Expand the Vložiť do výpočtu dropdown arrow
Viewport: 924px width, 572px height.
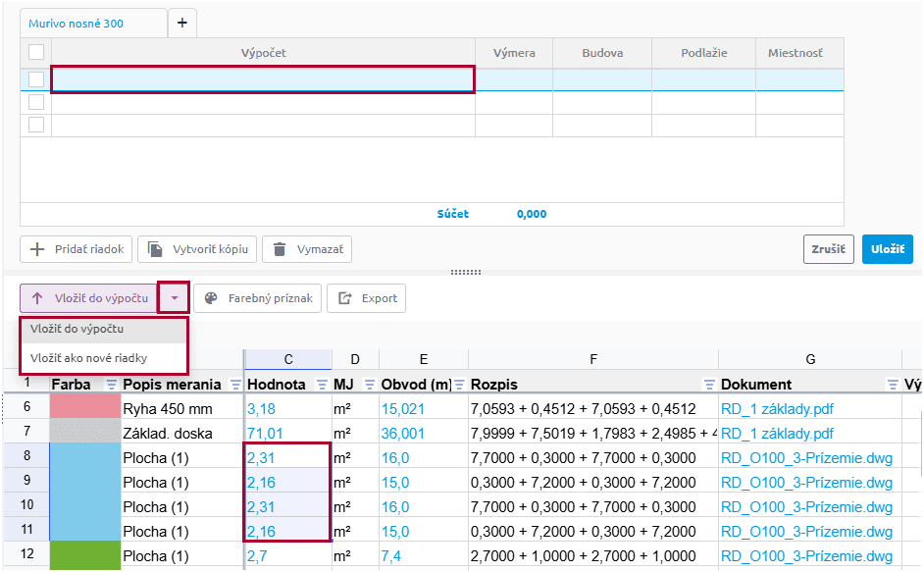[x=174, y=298]
